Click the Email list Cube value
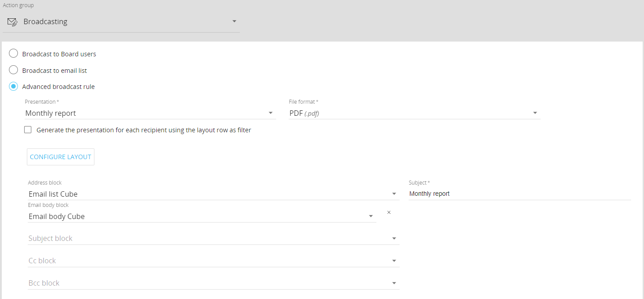 pos(53,194)
